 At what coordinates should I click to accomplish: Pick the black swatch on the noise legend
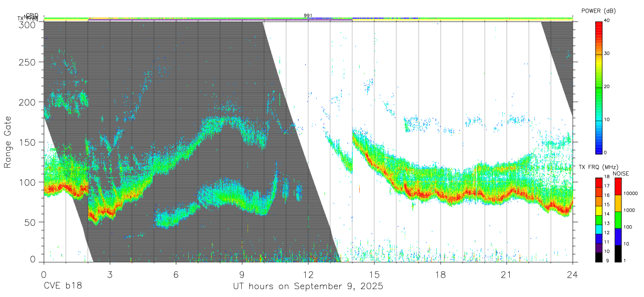[x=618, y=254]
